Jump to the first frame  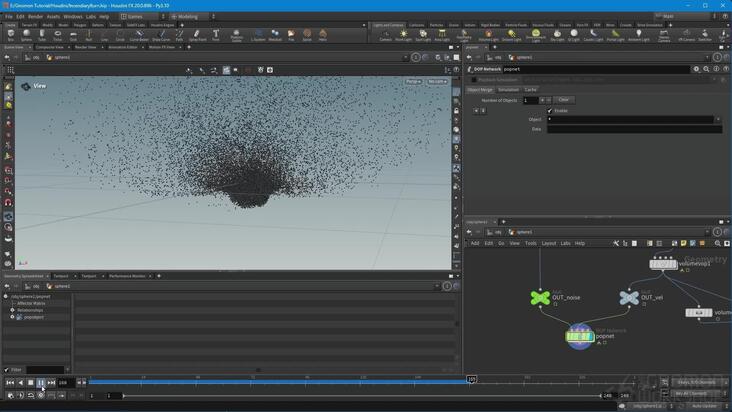10,383
